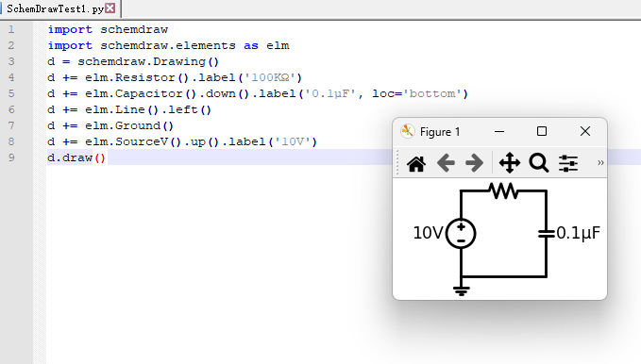Click the 'bottom' string in code
Screen dimensions: 641x364
(x=431, y=93)
